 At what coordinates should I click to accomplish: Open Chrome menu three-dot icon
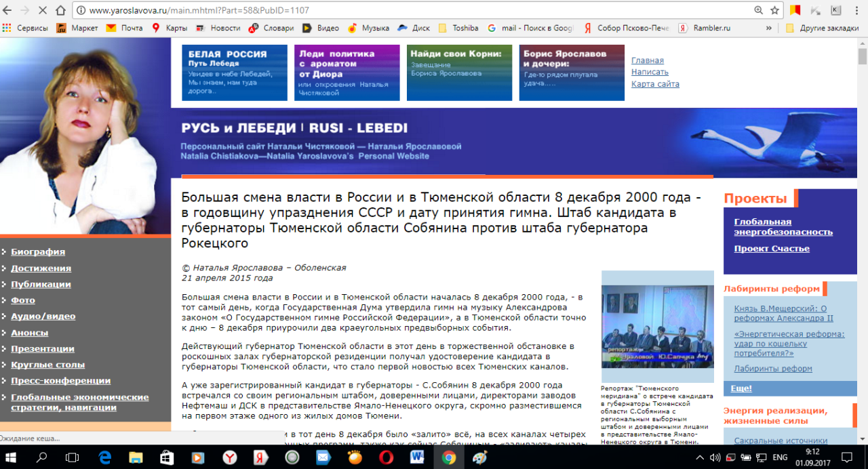[x=856, y=10]
